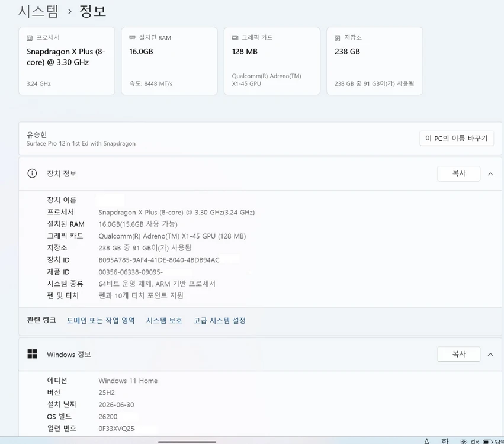
Task: Select 펜과 10개 터치 포인트 지원 value
Action: click(141, 295)
